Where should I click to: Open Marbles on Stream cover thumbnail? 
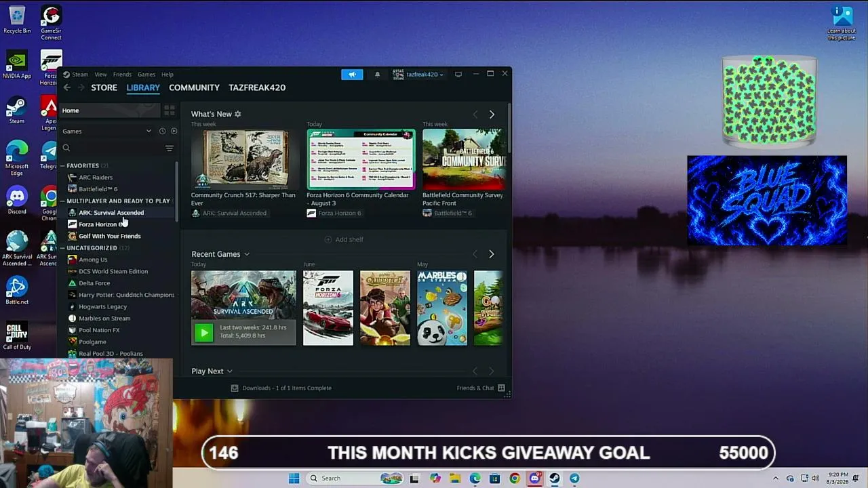pyautogui.click(x=442, y=308)
